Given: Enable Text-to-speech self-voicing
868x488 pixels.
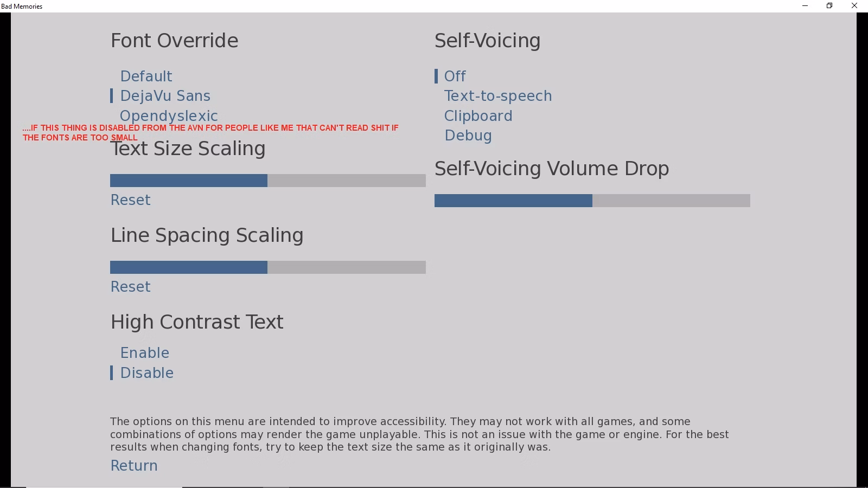Looking at the screenshot, I should tap(497, 96).
